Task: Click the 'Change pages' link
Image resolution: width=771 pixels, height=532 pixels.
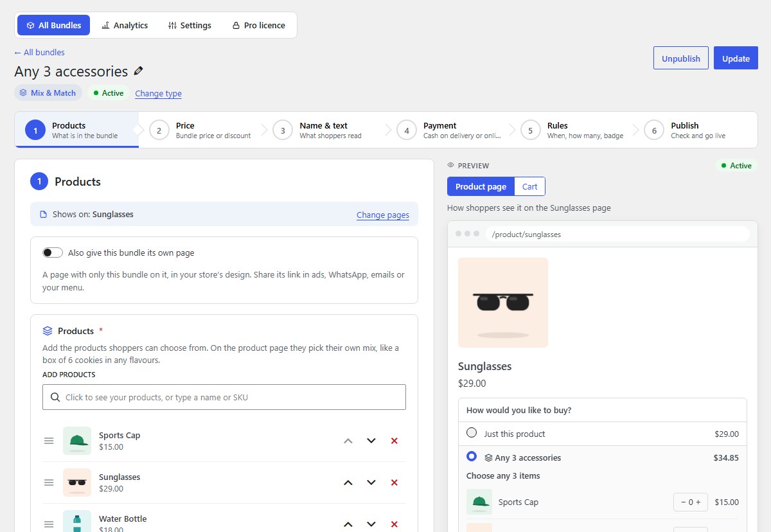Action: (383, 215)
